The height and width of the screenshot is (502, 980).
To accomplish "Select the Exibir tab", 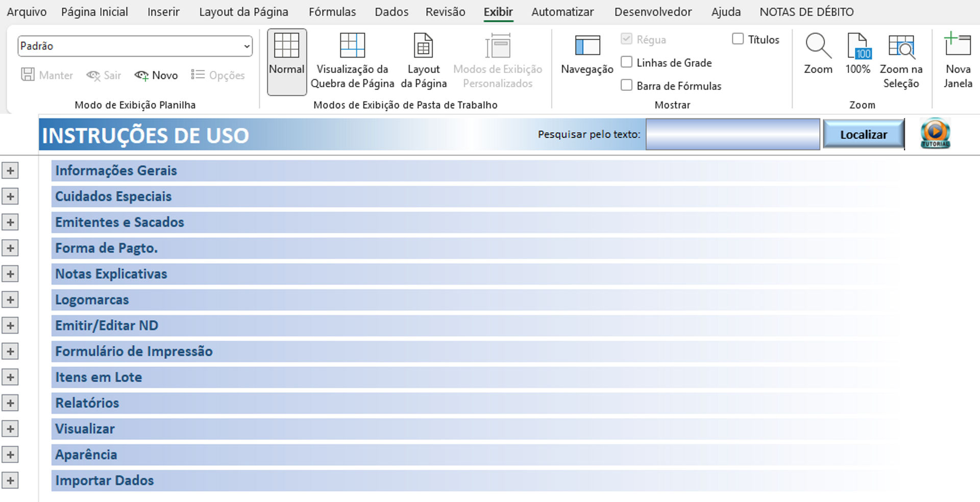I will pyautogui.click(x=498, y=12).
